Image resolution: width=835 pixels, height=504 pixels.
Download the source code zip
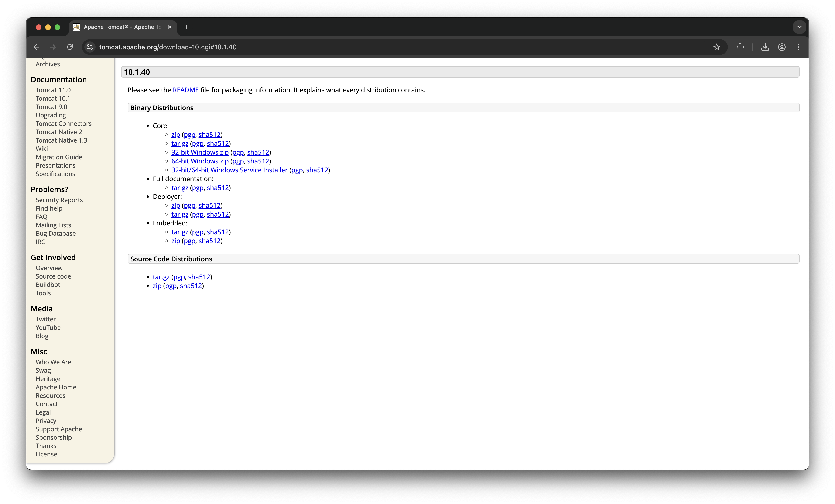coord(157,286)
